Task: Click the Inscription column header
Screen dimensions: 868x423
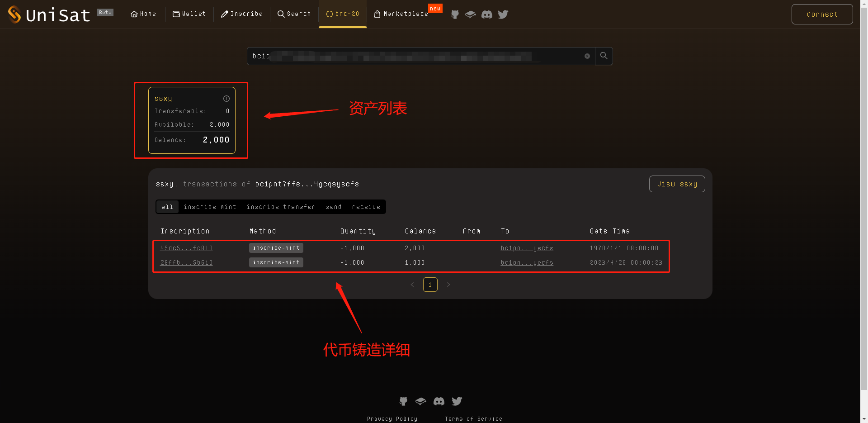Action: coord(185,231)
